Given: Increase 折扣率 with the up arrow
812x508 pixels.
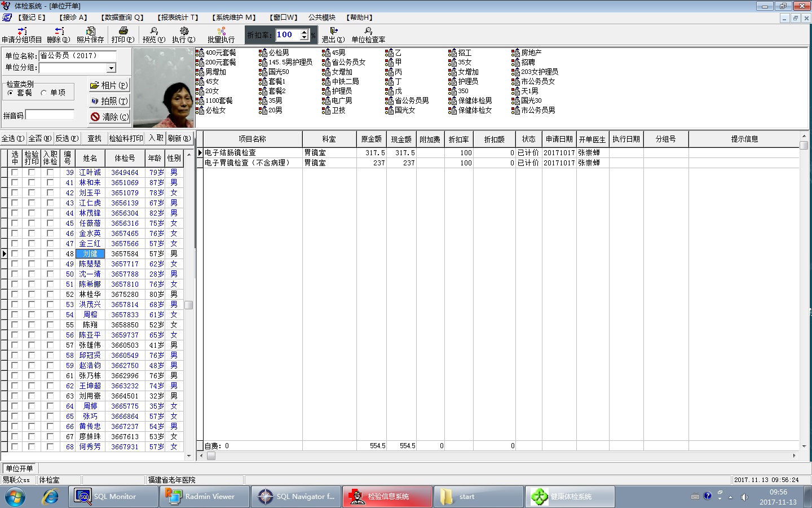Looking at the screenshot, I should (304, 32).
